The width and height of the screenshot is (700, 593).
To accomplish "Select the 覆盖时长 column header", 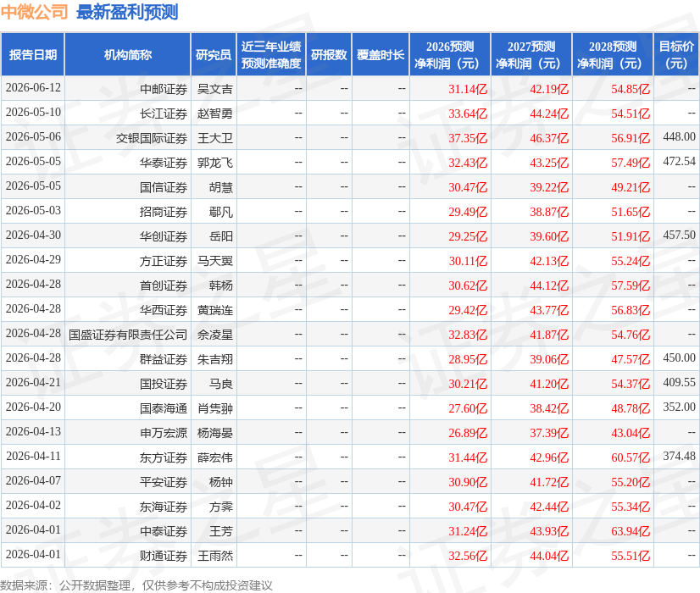I will 381,54.
